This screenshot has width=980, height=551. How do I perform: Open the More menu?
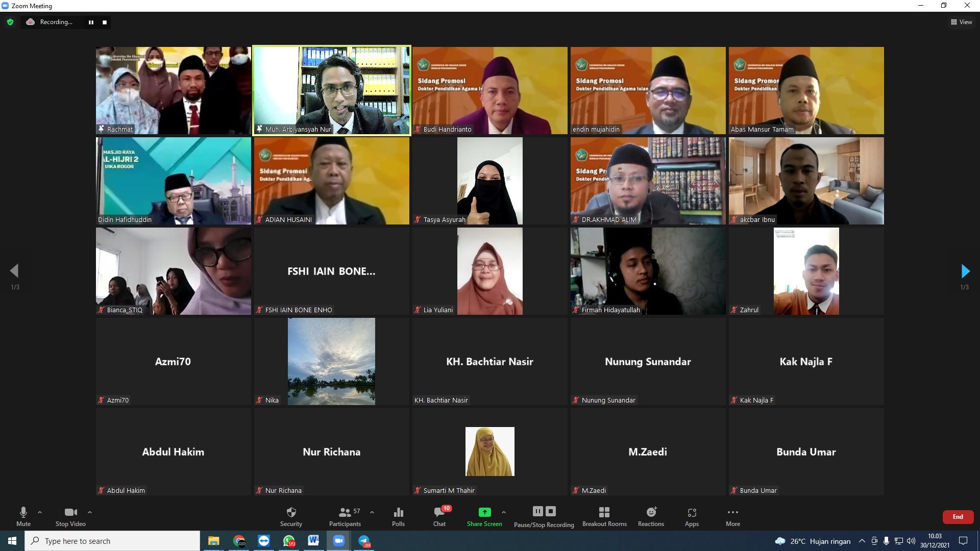[732, 512]
